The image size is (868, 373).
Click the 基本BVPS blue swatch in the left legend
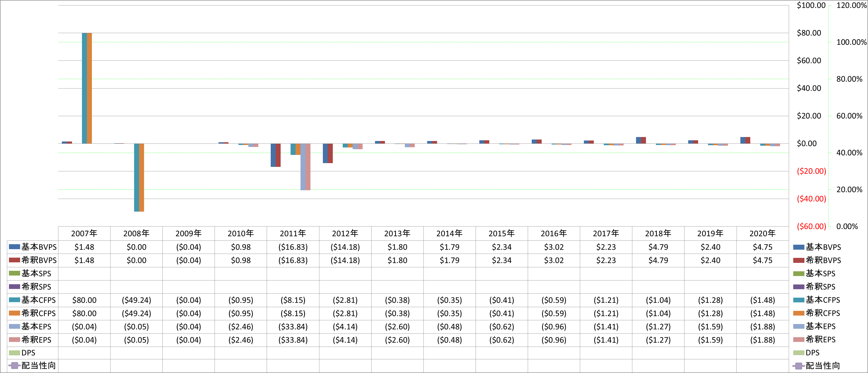pyautogui.click(x=14, y=247)
